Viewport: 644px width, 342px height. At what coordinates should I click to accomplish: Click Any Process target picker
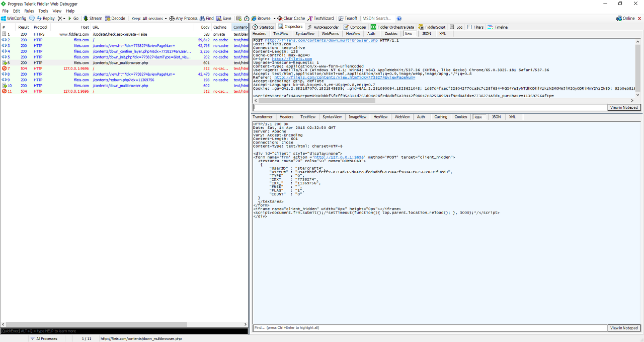pyautogui.click(x=183, y=18)
